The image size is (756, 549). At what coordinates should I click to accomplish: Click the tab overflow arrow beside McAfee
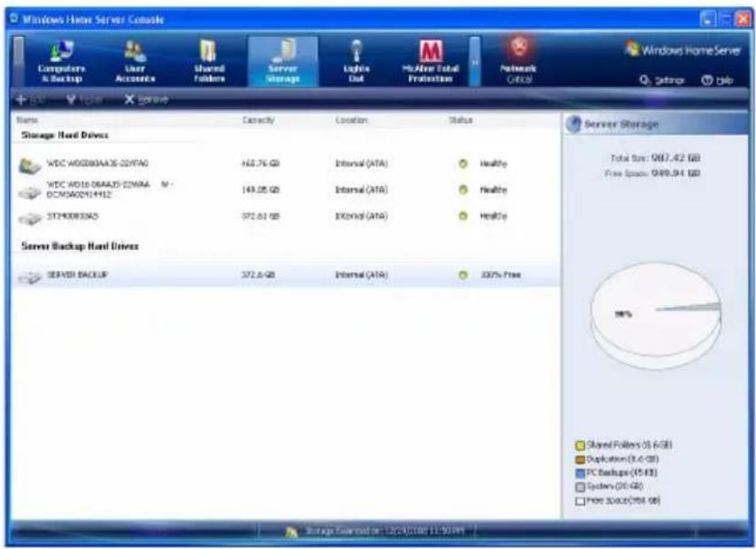pyautogui.click(x=474, y=62)
